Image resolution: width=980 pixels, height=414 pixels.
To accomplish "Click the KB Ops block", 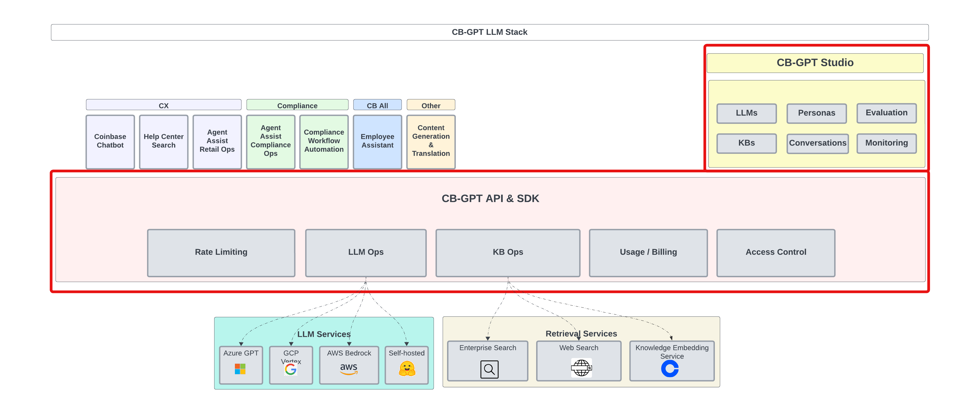I will [x=508, y=252].
